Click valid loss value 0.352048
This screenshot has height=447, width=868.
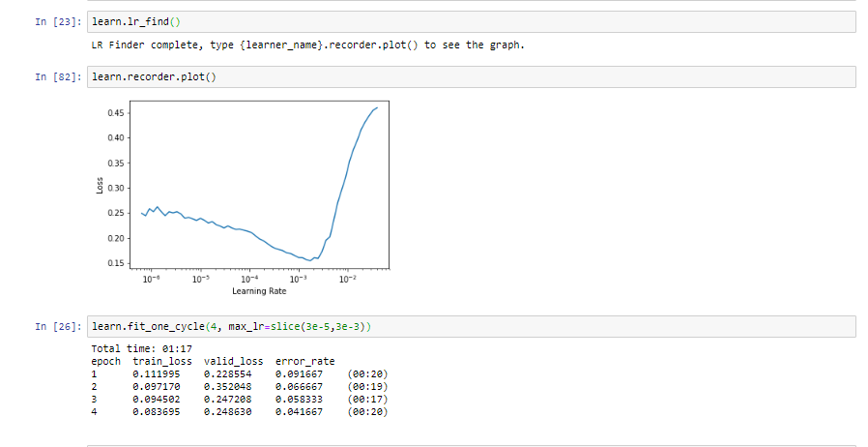[227, 387]
